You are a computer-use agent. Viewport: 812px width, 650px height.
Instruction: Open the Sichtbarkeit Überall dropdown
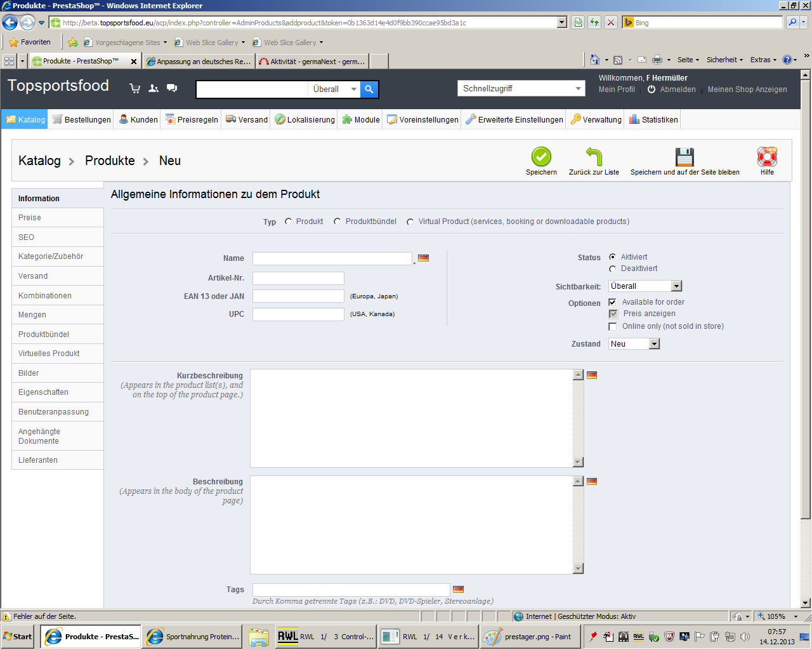point(645,286)
